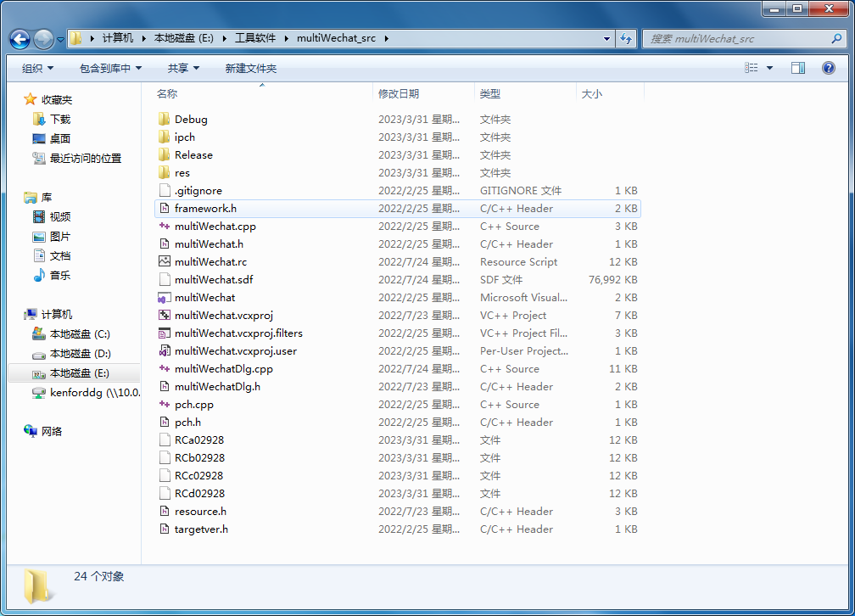Click the multiWechat.cpp source file icon
Image resolution: width=855 pixels, height=616 pixels.
click(165, 226)
